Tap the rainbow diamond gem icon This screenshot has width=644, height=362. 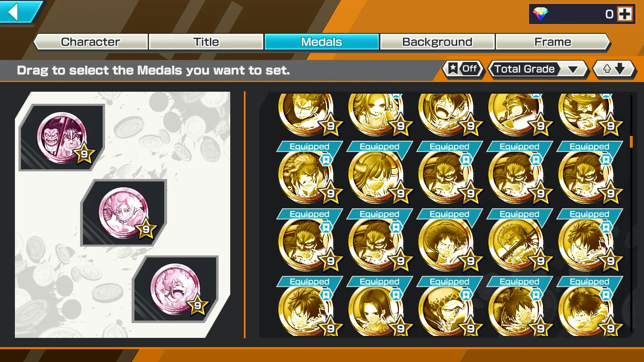coord(541,14)
